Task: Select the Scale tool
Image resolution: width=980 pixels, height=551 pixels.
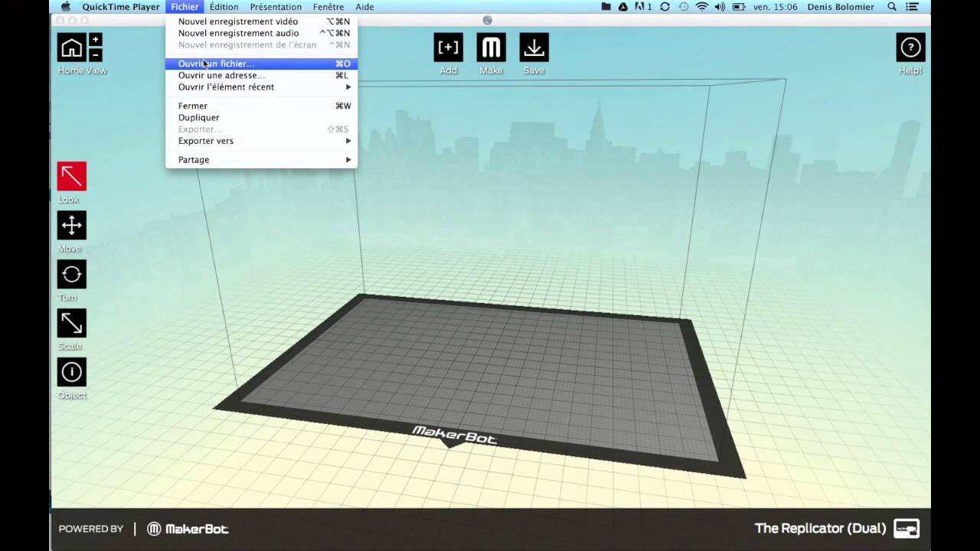Action: tap(71, 323)
